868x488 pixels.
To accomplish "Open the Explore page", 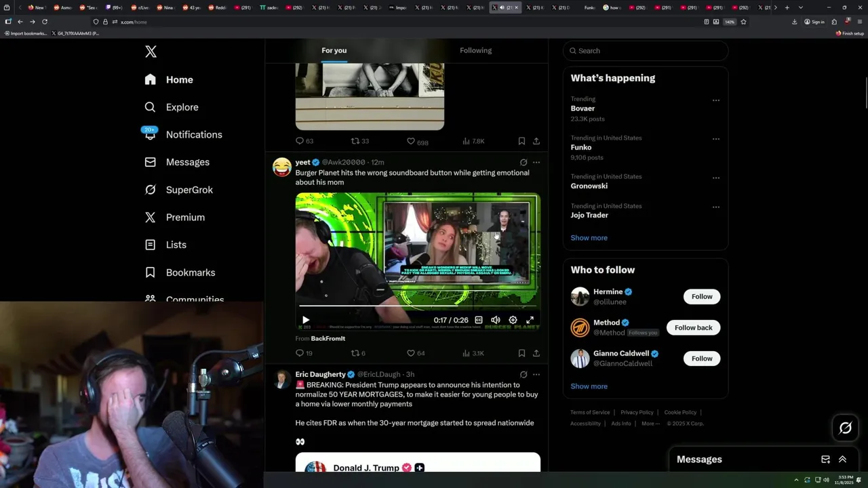I will [x=172, y=107].
